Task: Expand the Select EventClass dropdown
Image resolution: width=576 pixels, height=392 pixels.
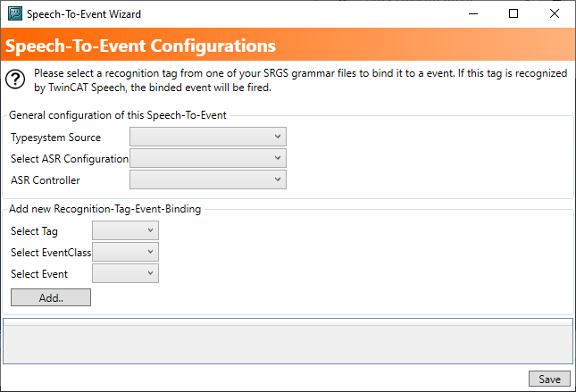Action: pos(125,252)
